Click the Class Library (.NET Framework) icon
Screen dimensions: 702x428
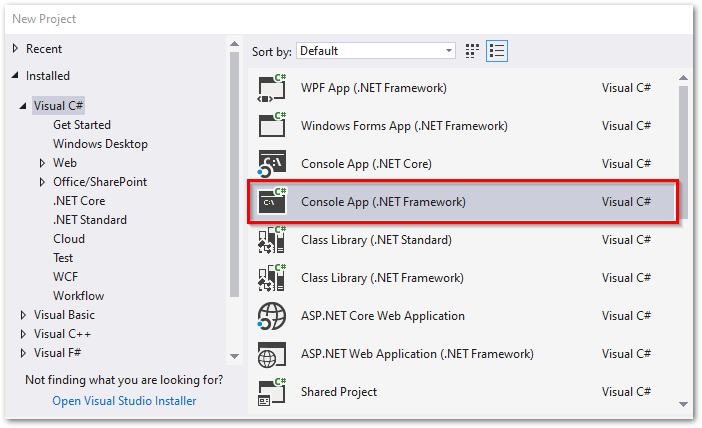click(272, 278)
